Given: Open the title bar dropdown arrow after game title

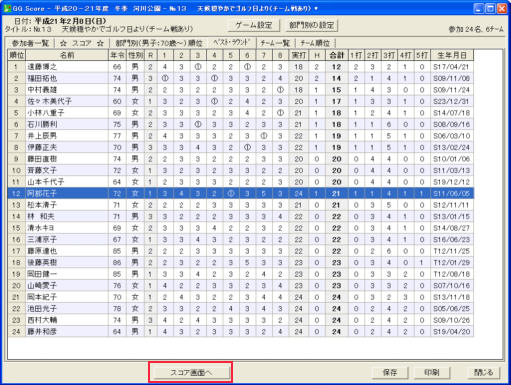Looking at the screenshot, I should (316, 9).
